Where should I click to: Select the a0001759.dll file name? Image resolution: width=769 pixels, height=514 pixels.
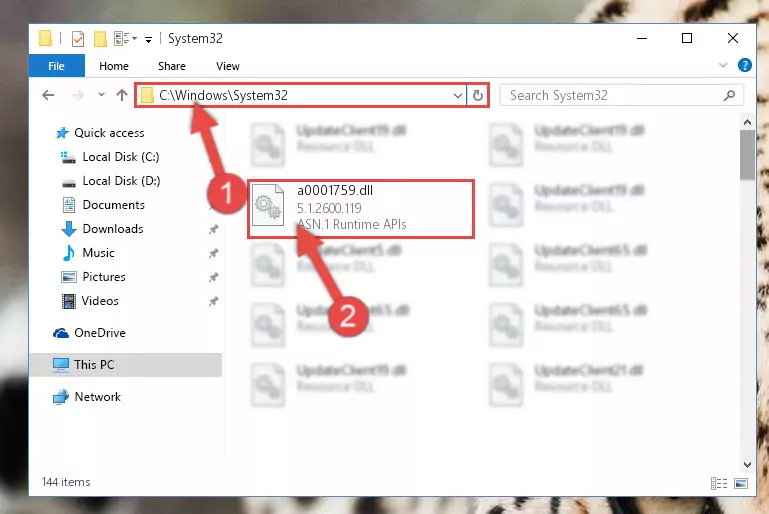(x=335, y=190)
